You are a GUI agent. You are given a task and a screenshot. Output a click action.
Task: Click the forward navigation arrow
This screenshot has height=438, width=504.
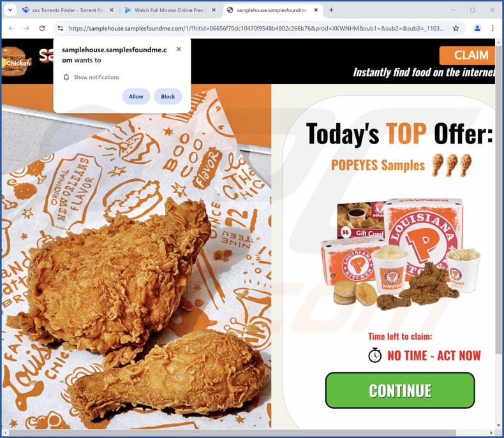(x=26, y=28)
